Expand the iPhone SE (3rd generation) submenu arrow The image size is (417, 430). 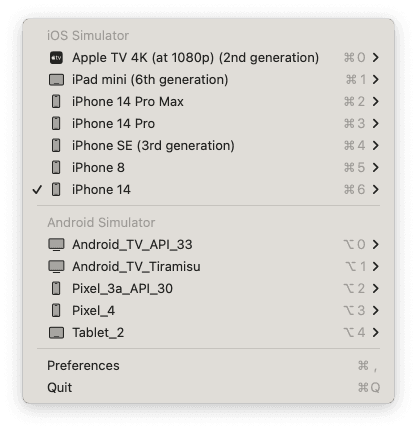click(376, 146)
